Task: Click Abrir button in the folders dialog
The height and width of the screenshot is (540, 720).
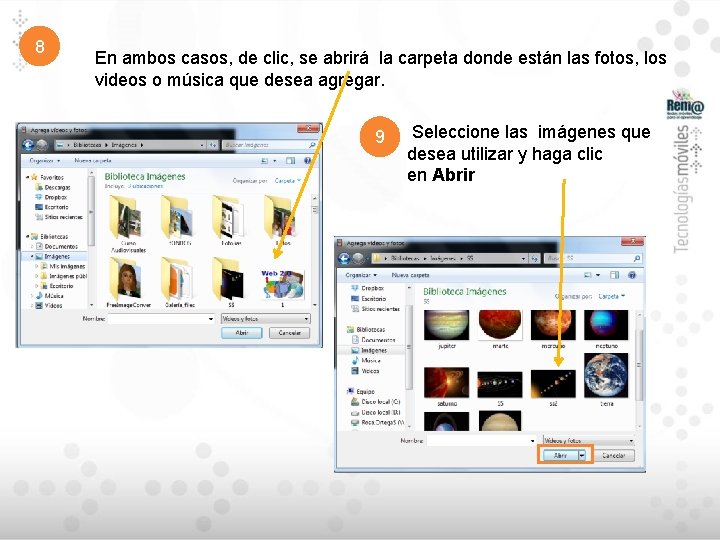Action: click(x=242, y=333)
